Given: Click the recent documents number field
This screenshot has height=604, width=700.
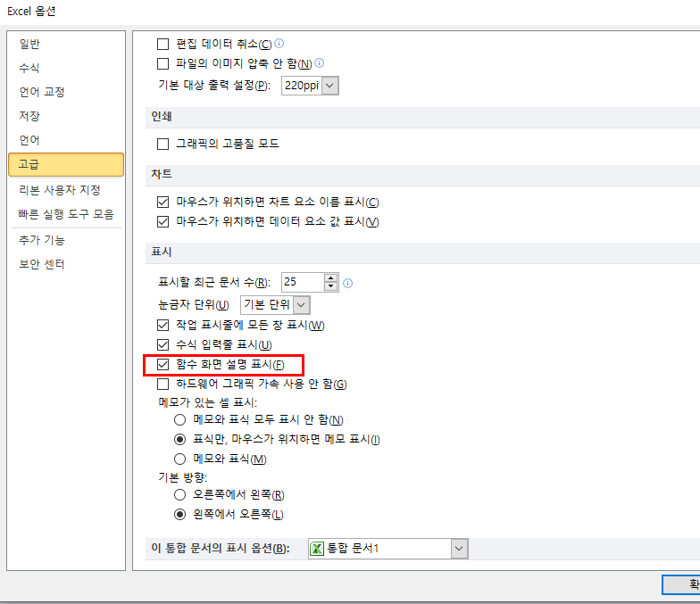Looking at the screenshot, I should click(302, 282).
